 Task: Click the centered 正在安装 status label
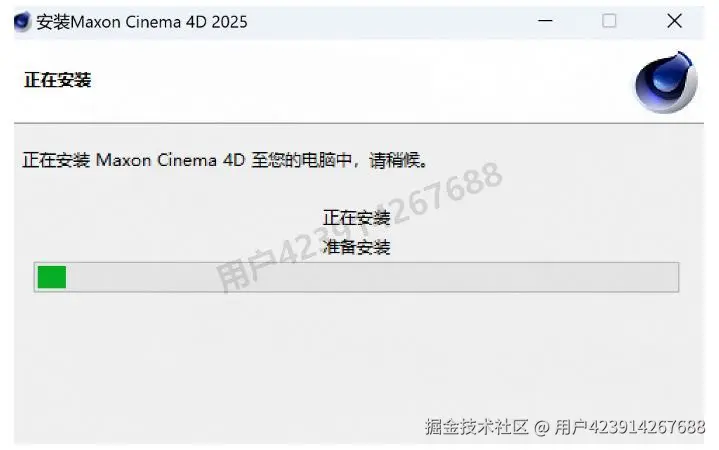356,217
